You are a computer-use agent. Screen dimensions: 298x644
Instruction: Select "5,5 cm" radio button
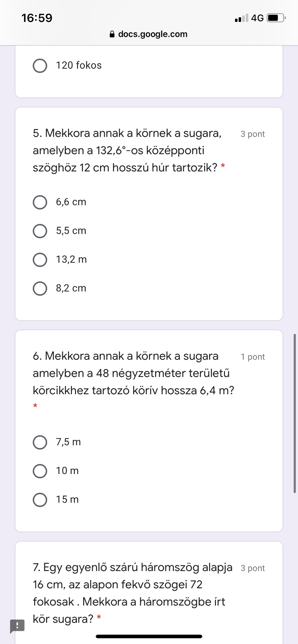(x=40, y=231)
